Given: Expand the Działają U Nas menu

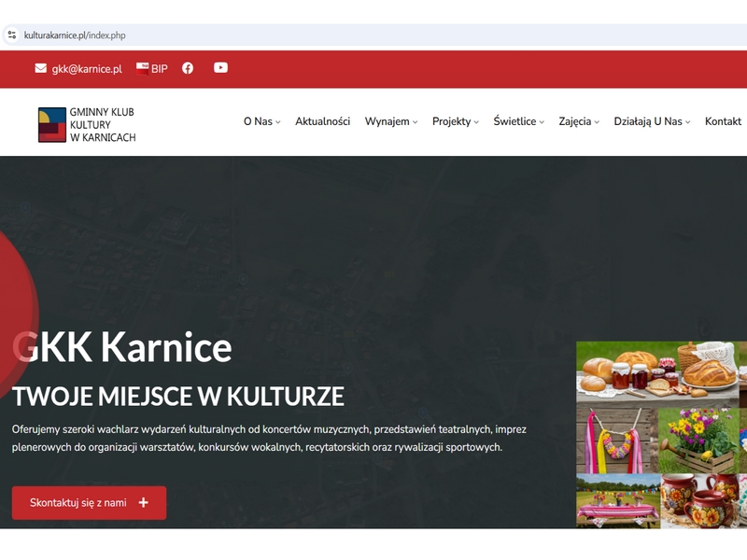Looking at the screenshot, I should pyautogui.click(x=652, y=121).
